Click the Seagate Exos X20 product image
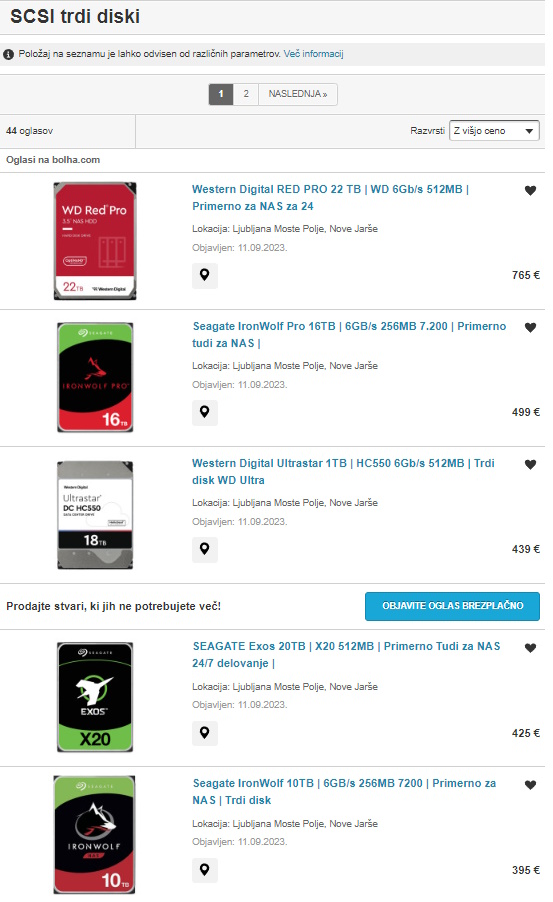Image resolution: width=553 pixels, height=902 pixels. (95, 697)
